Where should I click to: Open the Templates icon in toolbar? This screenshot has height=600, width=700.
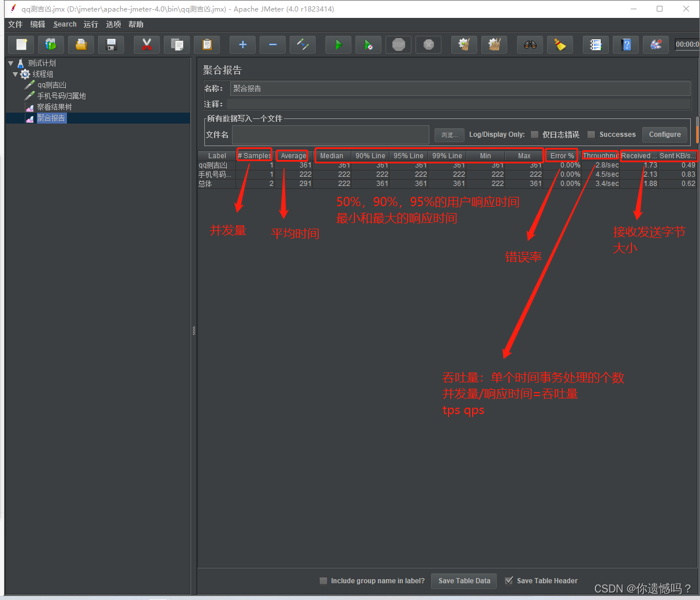tap(51, 44)
